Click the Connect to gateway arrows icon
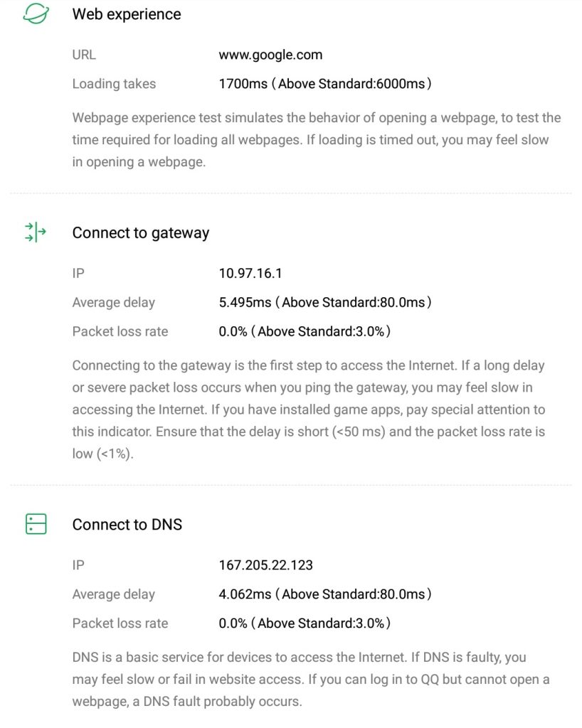 click(36, 232)
